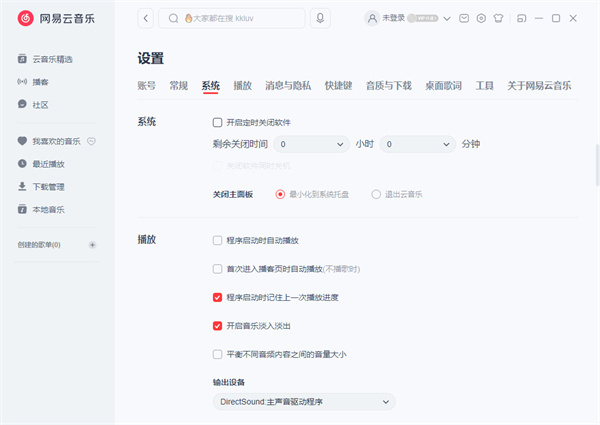Screen dimensions: 600x425
Task: Switch to mini player mode icon
Action: (x=522, y=18)
